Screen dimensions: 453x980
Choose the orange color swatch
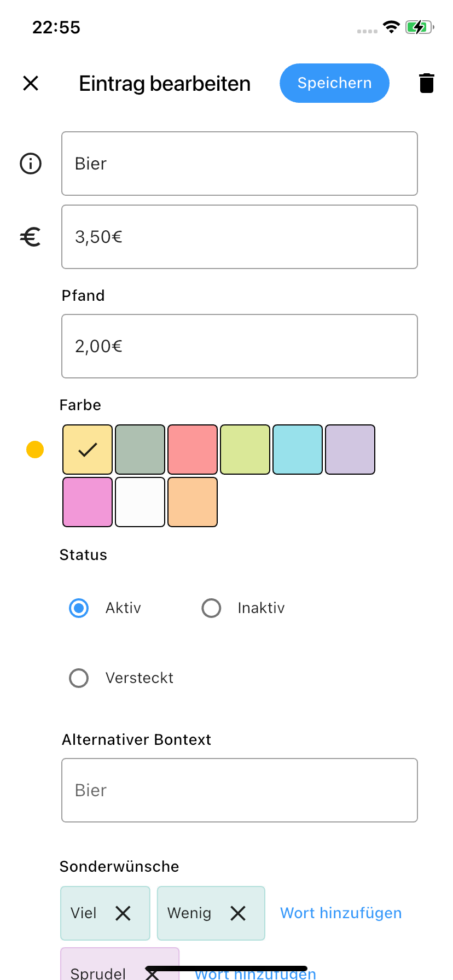pyautogui.click(x=193, y=502)
